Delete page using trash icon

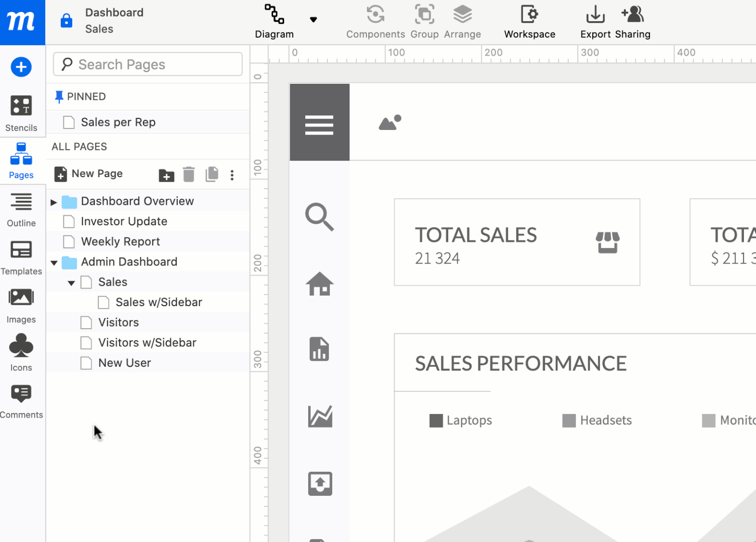pyautogui.click(x=189, y=175)
